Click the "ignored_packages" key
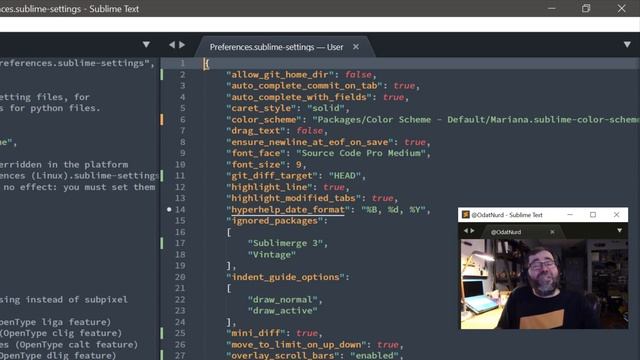Screen dimensions: 640x360 (274, 221)
